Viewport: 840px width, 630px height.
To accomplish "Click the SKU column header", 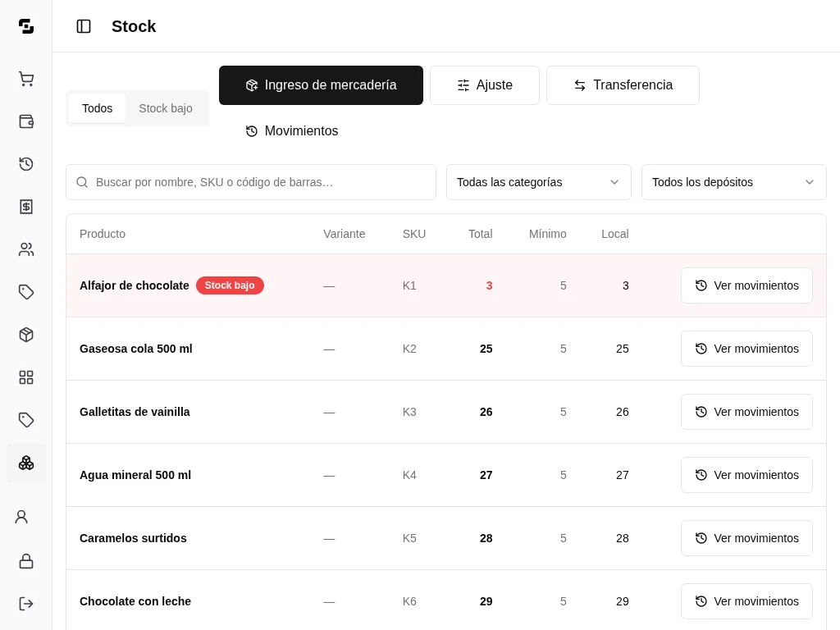I will pos(414,234).
